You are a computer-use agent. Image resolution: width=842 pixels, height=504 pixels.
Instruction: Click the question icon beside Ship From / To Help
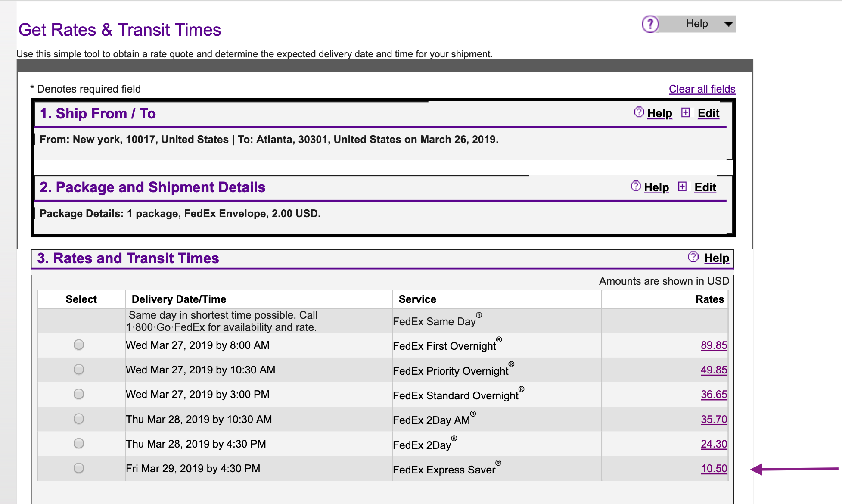tap(639, 112)
